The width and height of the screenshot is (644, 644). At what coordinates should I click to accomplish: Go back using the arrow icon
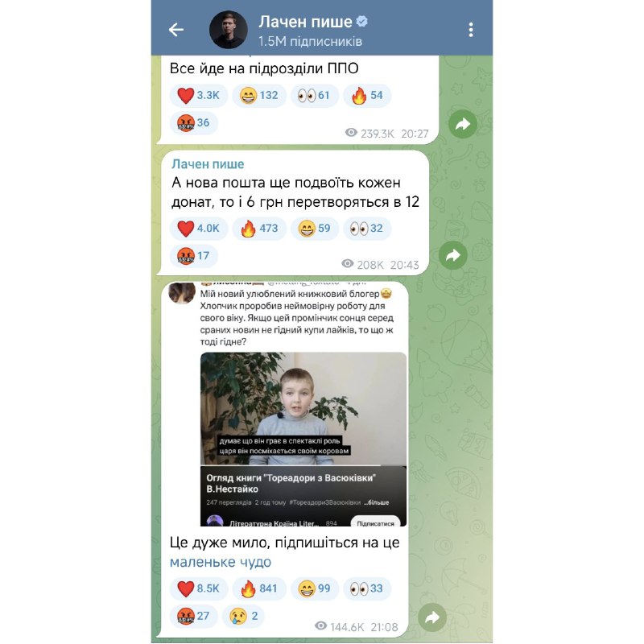[x=176, y=30]
